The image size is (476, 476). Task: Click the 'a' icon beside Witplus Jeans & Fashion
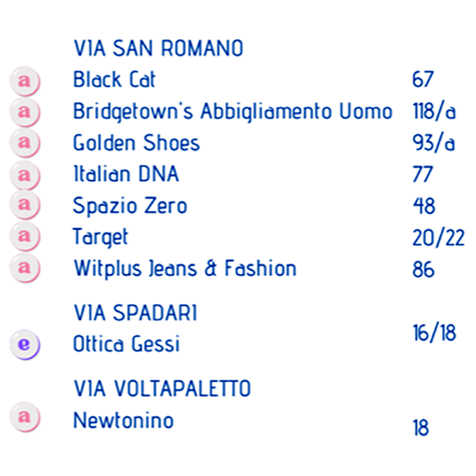25,268
